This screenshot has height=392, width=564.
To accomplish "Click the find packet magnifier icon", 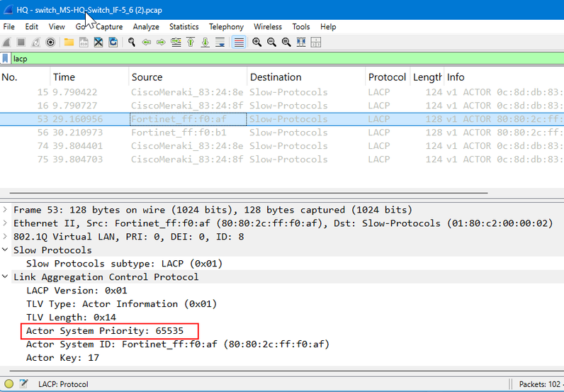I will (132, 43).
